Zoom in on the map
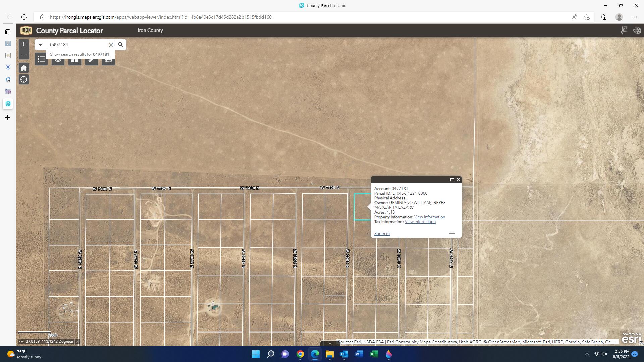The image size is (644, 362). pyautogui.click(x=24, y=44)
